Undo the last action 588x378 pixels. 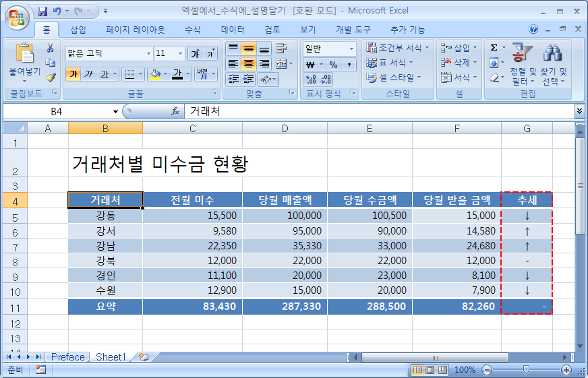[x=57, y=11]
